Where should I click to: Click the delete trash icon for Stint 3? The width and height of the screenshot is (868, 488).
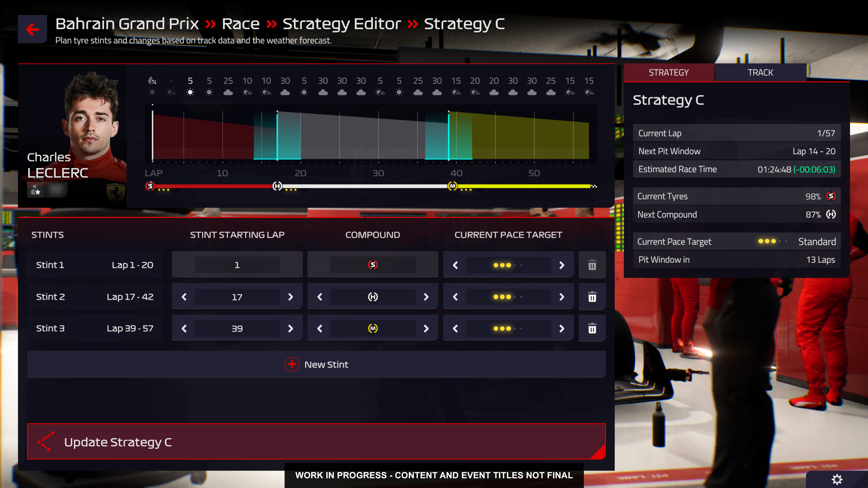(x=591, y=328)
